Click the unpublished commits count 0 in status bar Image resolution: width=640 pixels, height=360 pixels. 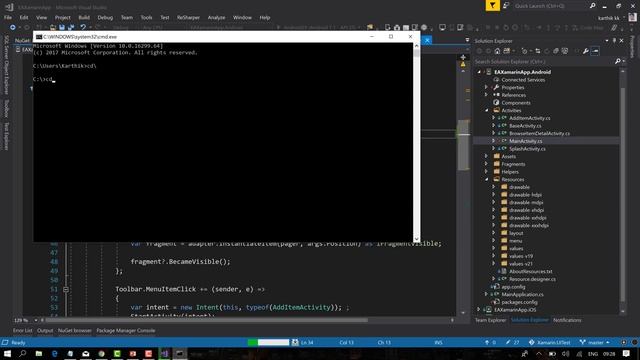tap(490, 342)
